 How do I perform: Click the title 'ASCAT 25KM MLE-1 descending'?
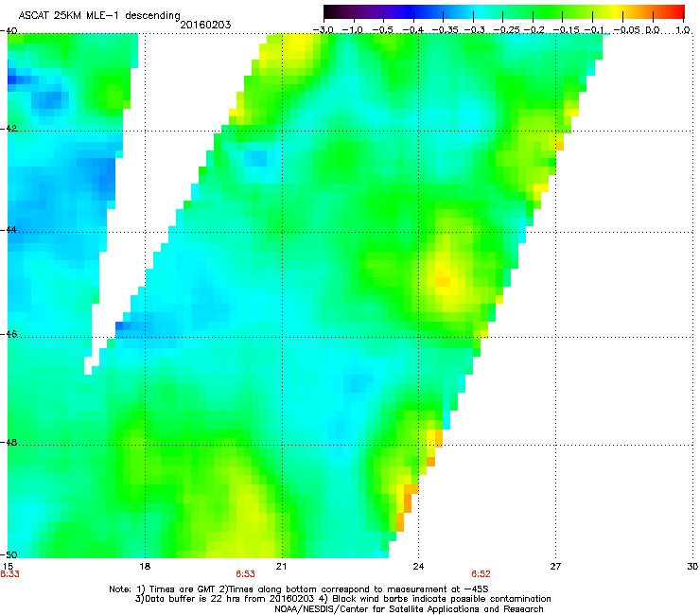point(99,16)
